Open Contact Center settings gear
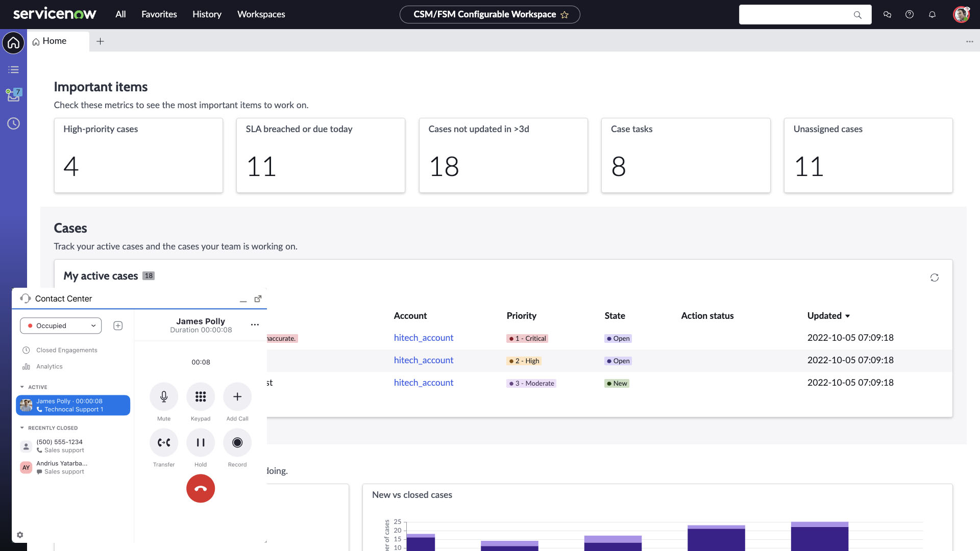 click(20, 535)
